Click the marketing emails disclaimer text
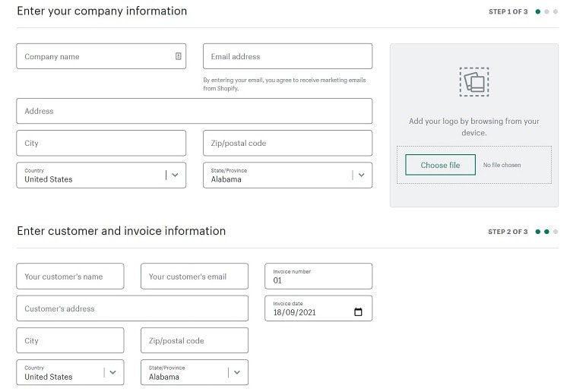The image size is (570, 392). click(x=285, y=84)
